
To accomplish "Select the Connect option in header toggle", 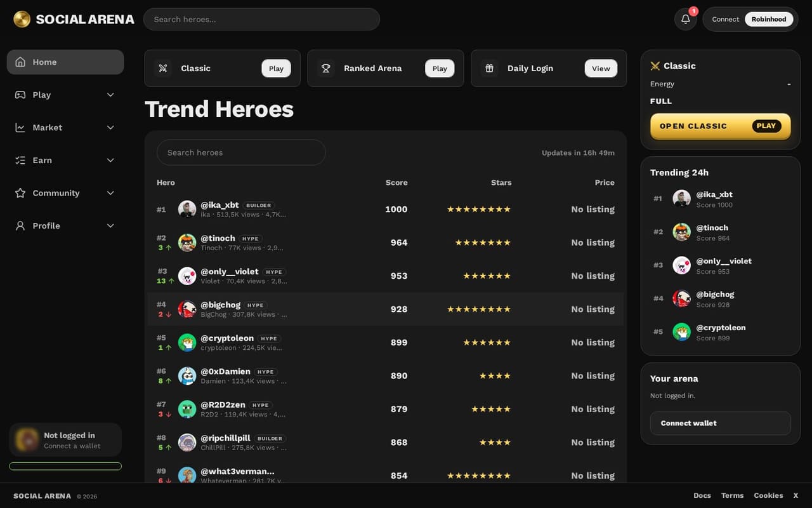I will [725, 19].
